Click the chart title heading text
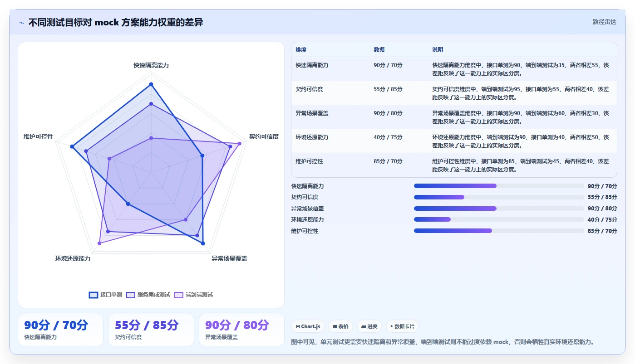Viewport: 635px width, 364px height. (116, 22)
